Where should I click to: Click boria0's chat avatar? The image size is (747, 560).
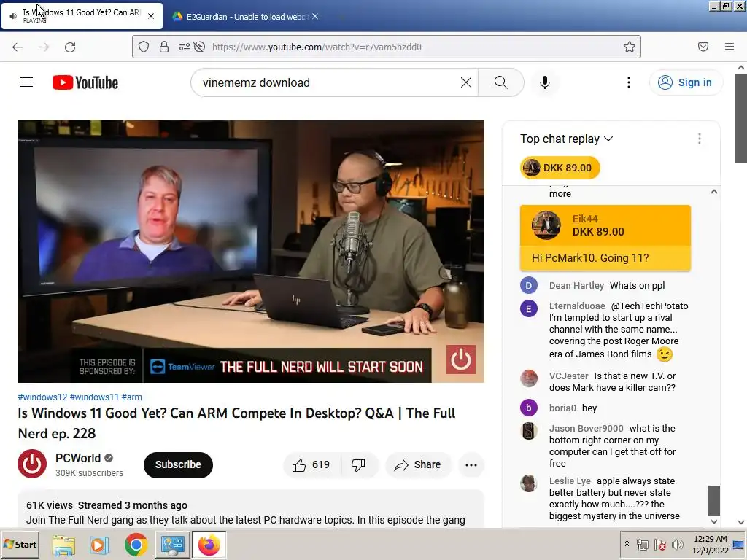[529, 408]
